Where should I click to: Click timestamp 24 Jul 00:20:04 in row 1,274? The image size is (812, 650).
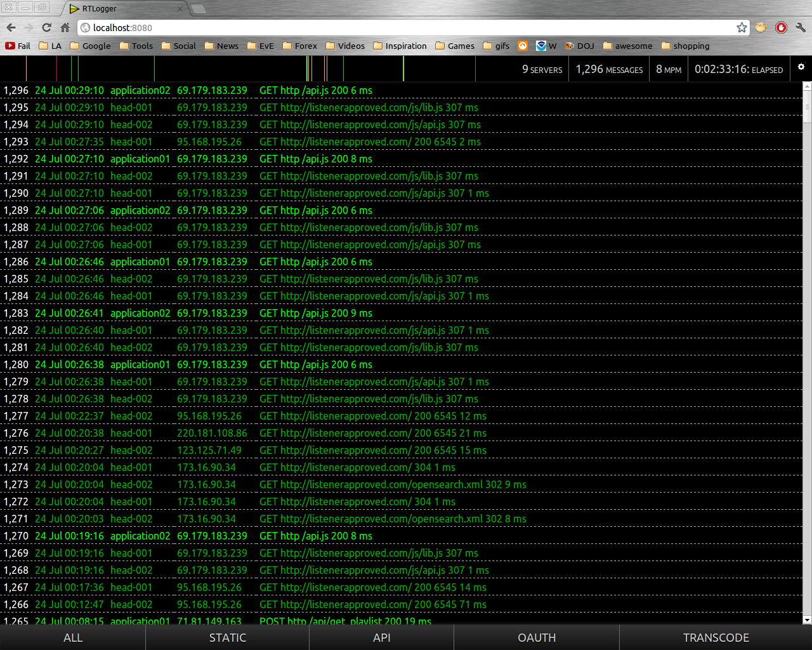pos(69,467)
